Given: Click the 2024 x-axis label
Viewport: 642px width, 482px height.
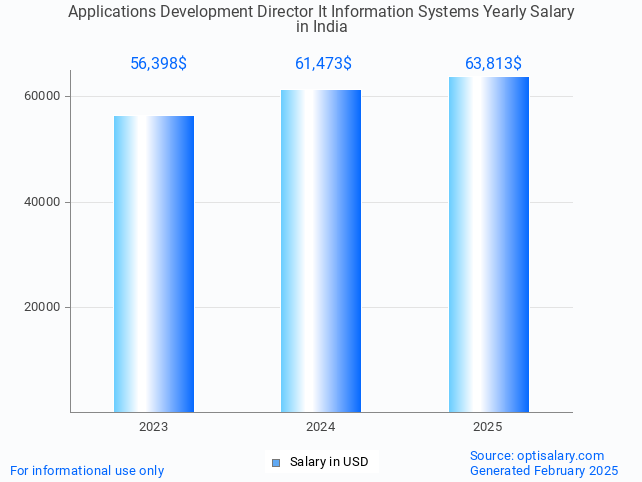Looking at the screenshot, I should click(x=321, y=427).
